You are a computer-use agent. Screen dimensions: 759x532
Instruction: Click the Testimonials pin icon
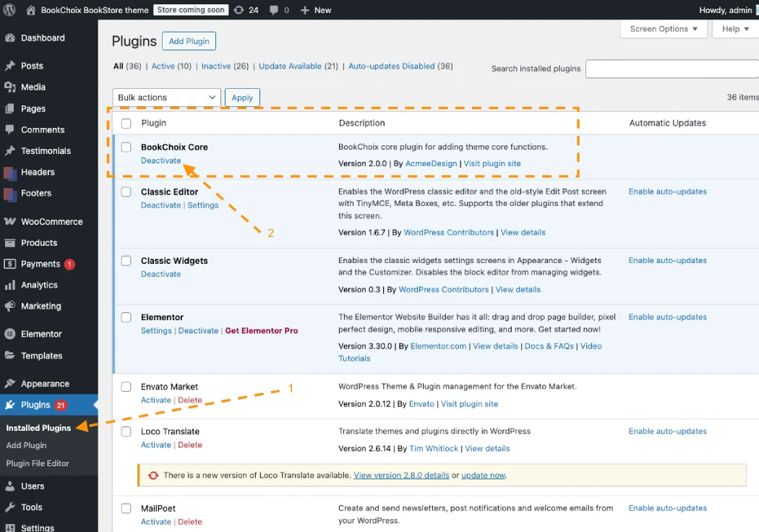coord(9,151)
